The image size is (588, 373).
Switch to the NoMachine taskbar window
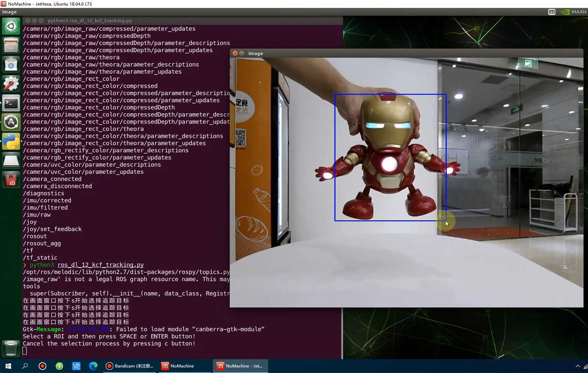[185, 366]
